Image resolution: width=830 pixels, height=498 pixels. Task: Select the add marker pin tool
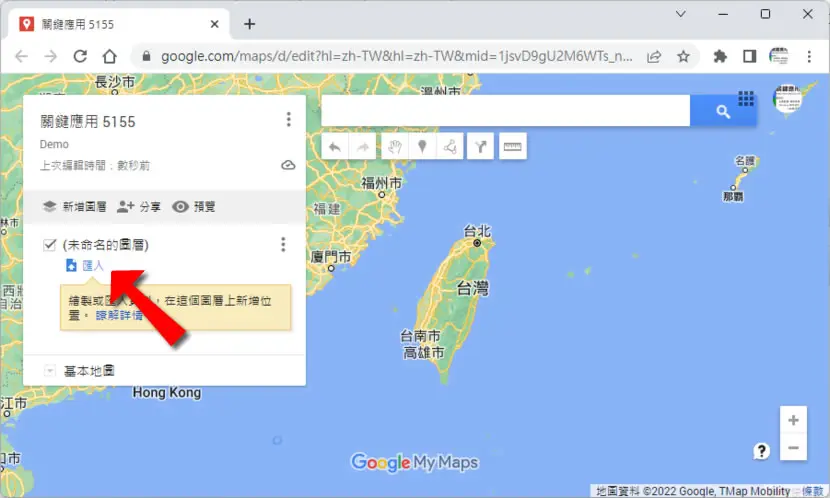pyautogui.click(x=422, y=147)
